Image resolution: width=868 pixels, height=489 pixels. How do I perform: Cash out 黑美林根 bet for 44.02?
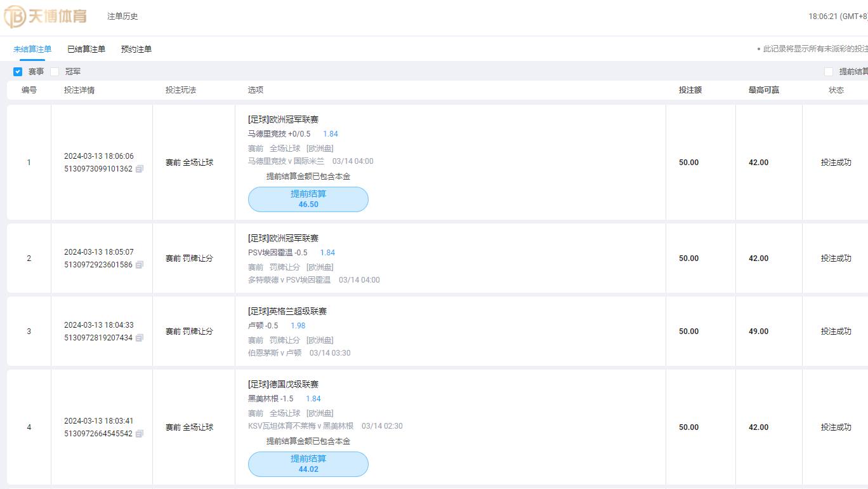(x=308, y=464)
